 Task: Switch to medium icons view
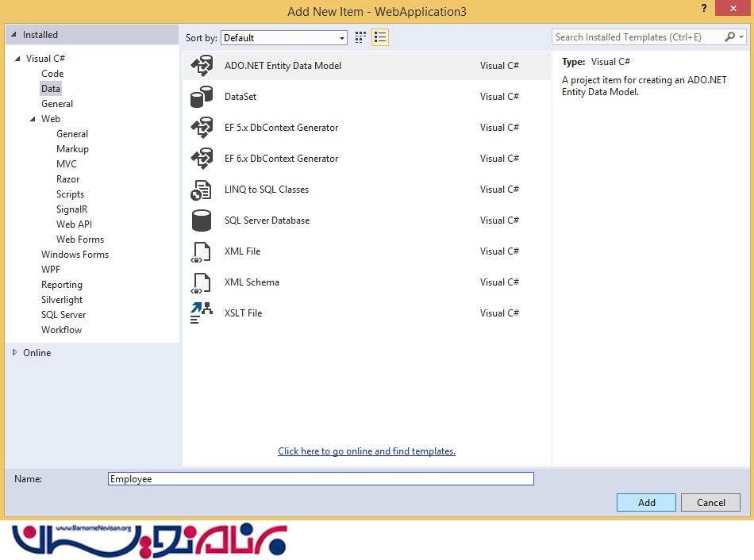coord(361,37)
